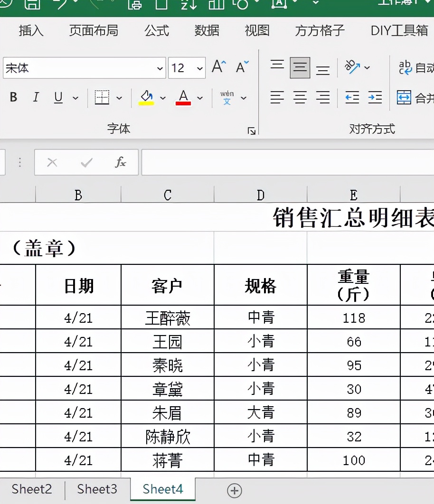Select the Italic formatting icon
This screenshot has height=504, width=434.
[35, 97]
